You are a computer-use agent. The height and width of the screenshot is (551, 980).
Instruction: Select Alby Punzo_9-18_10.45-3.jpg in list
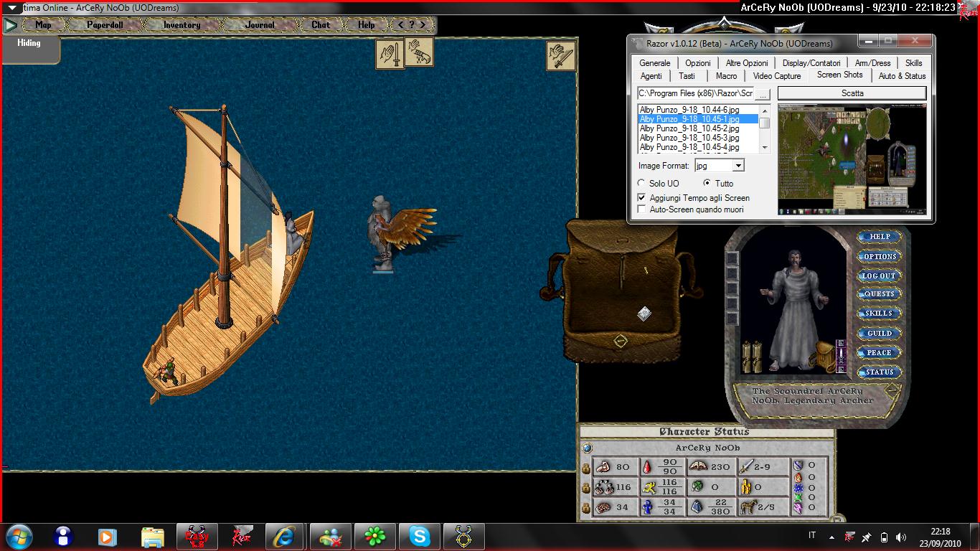[697, 138]
